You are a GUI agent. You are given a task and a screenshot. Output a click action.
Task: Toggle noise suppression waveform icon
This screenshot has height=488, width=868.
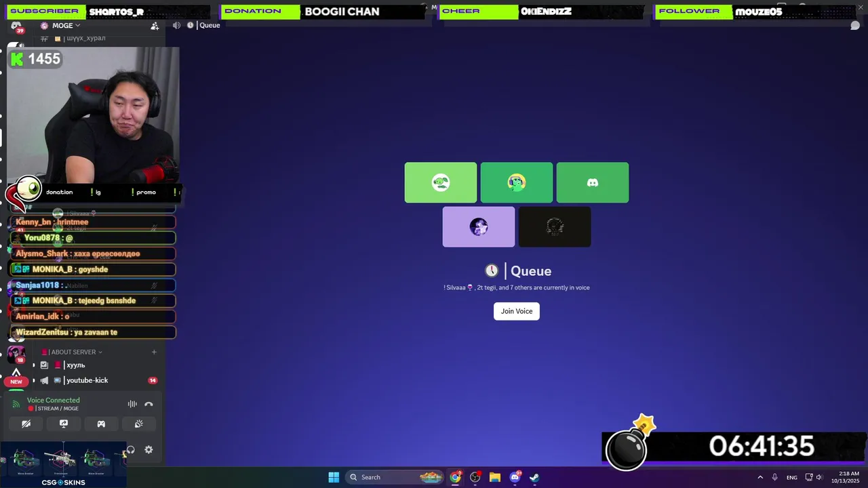click(132, 404)
